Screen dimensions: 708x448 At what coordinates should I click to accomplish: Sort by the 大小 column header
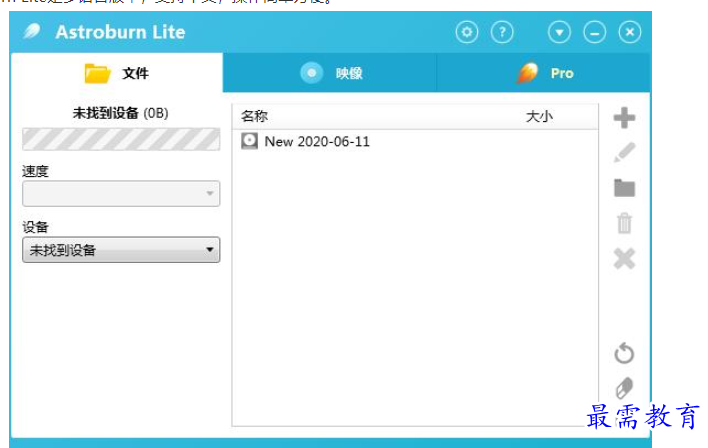(x=539, y=117)
